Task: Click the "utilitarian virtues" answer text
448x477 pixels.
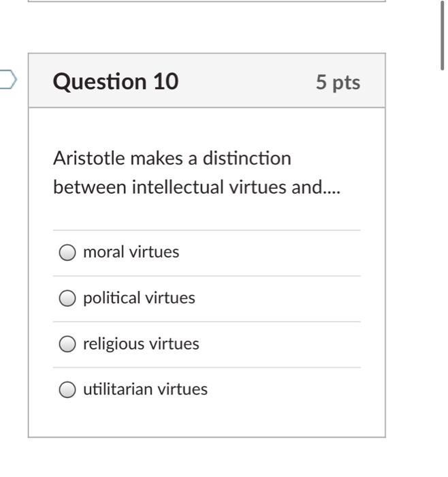Action: tap(145, 389)
